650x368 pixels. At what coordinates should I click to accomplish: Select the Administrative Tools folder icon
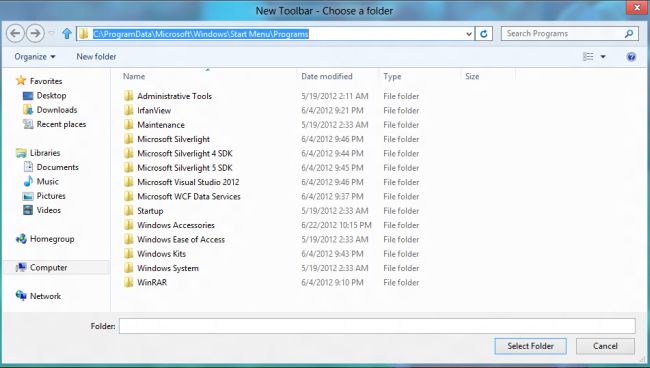(129, 96)
